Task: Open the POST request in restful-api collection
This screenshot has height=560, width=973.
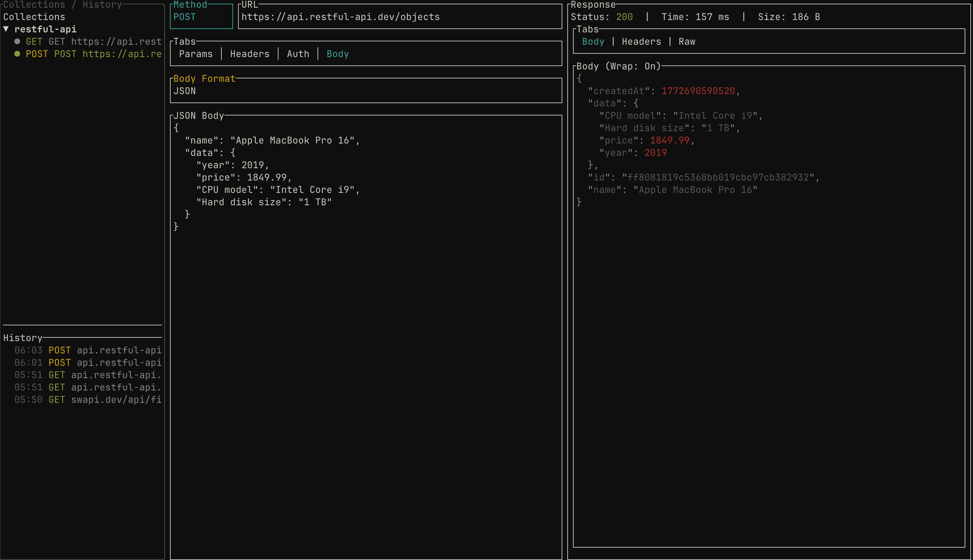Action: click(93, 54)
